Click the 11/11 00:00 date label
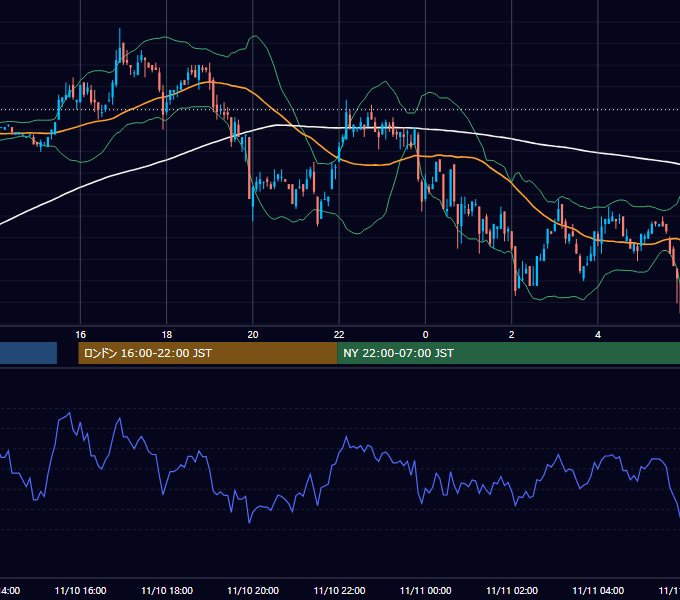Image resolution: width=680 pixels, height=600 pixels. [x=425, y=590]
